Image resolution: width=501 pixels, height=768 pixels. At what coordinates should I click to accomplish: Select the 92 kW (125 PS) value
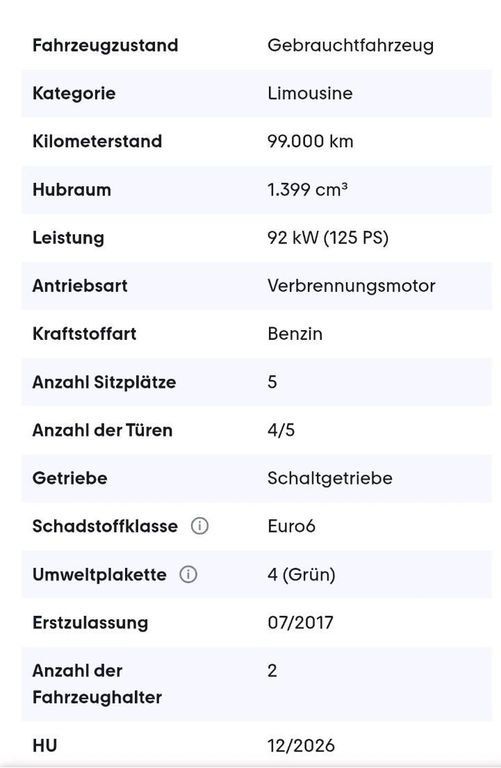(x=328, y=238)
